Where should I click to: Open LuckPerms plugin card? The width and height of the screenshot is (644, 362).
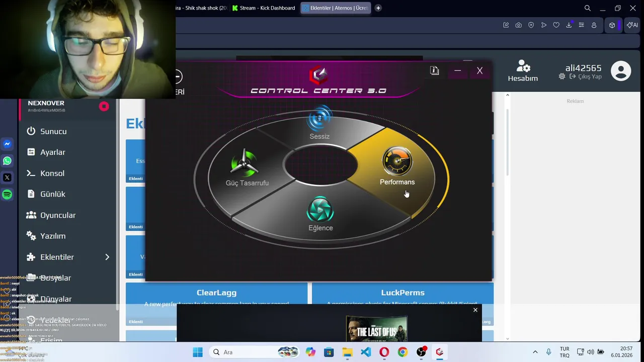[x=403, y=304]
